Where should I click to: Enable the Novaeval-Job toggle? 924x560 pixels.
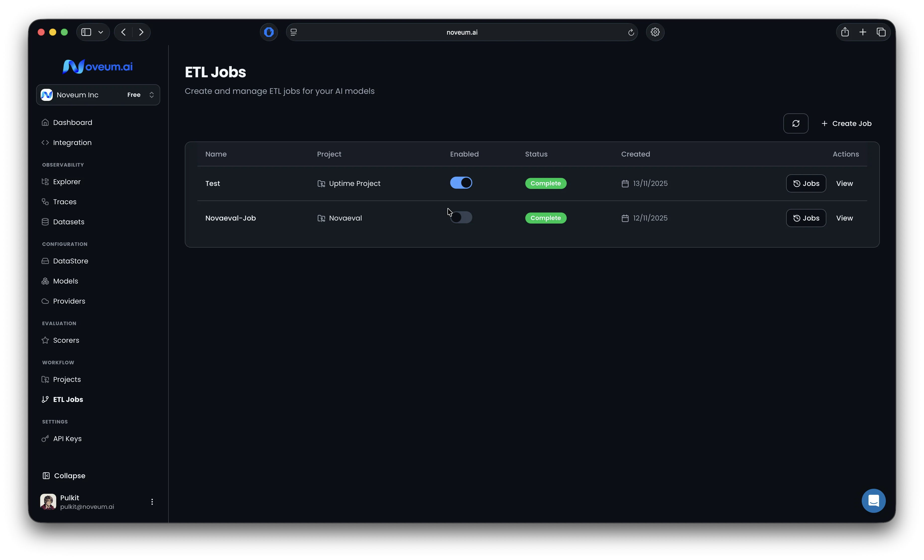coord(461,218)
